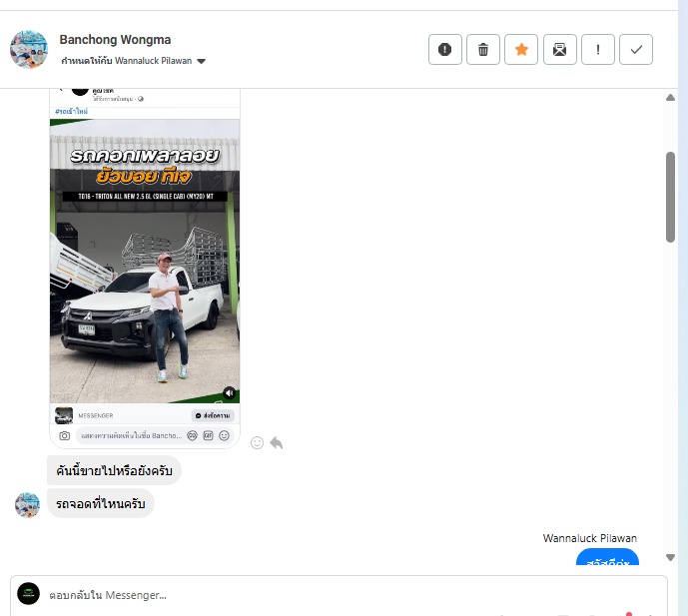The image size is (688, 616).
Task: Click speaker mute icon on video
Action: (229, 392)
